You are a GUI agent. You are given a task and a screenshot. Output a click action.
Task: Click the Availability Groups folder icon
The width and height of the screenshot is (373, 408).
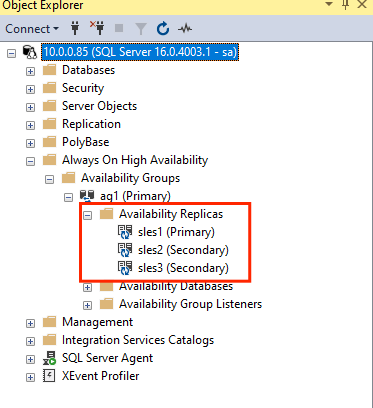[69, 178]
